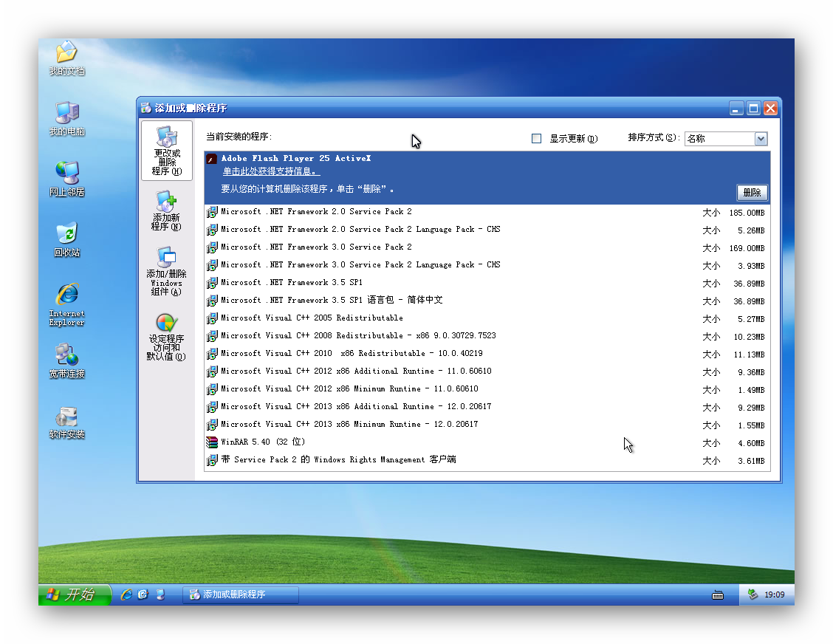Close the 添加或删除程序 window
This screenshot has width=833, height=644.
click(x=770, y=109)
